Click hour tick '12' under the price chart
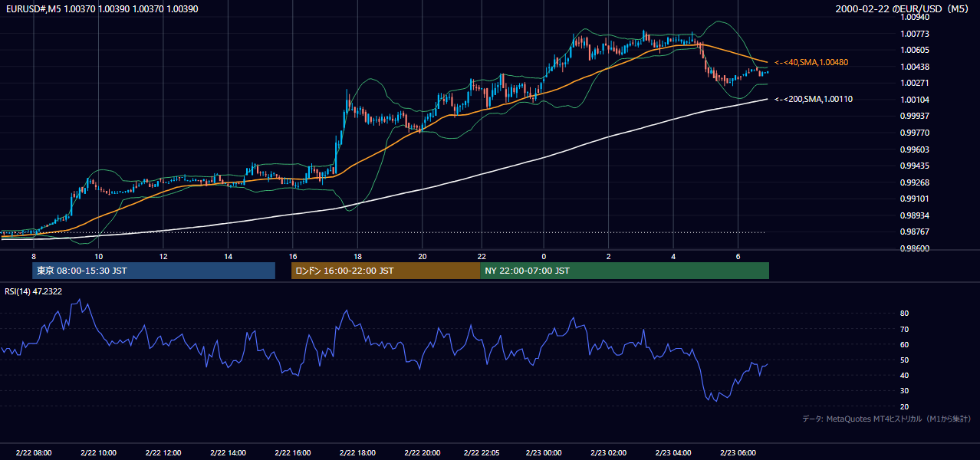Screen dimensions: 980x460 (x=163, y=256)
